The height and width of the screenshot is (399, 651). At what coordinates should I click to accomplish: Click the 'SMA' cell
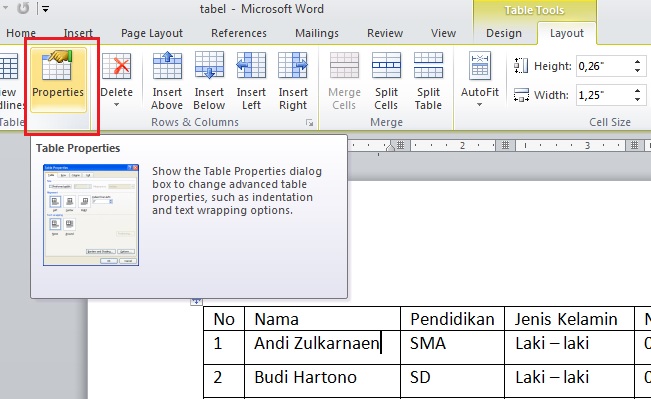coord(453,348)
